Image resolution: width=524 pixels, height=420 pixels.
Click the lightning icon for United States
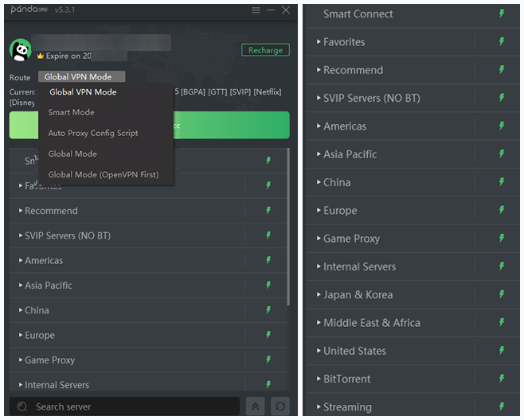[502, 351]
